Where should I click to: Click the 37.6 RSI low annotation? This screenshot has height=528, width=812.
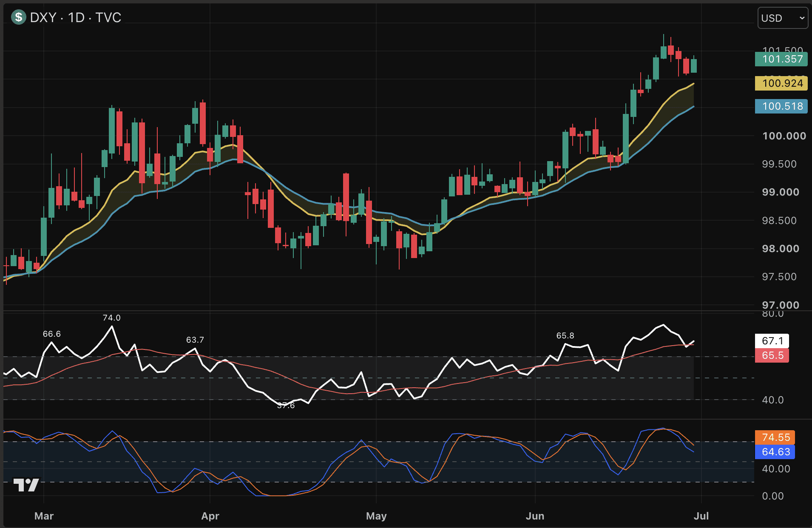[x=286, y=406]
